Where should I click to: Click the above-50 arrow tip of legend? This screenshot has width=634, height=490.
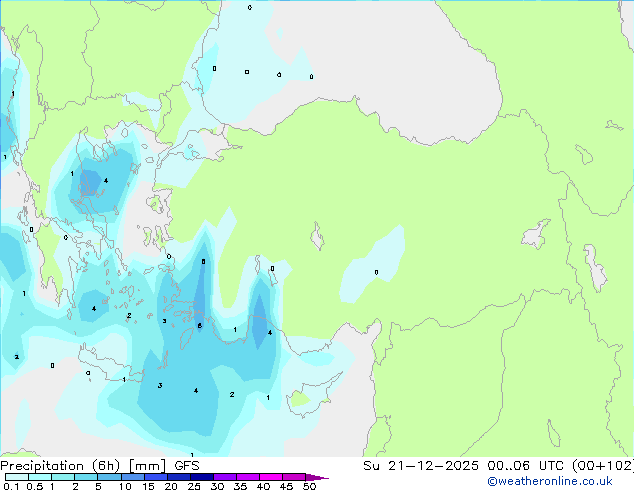pyautogui.click(x=317, y=477)
